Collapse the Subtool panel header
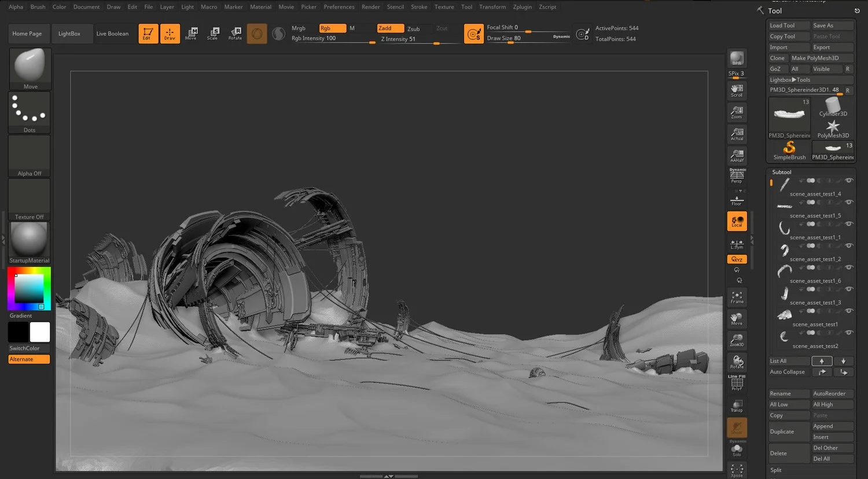Image resolution: width=868 pixels, height=479 pixels. (781, 171)
